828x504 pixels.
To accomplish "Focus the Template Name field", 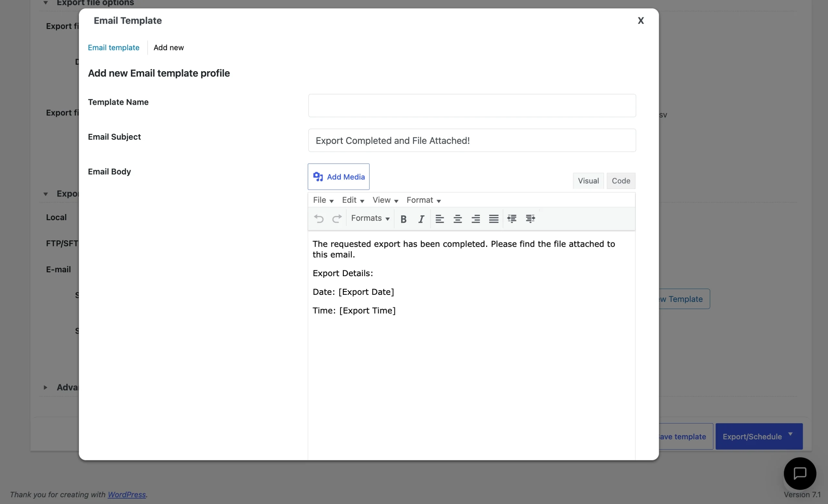I will point(472,105).
